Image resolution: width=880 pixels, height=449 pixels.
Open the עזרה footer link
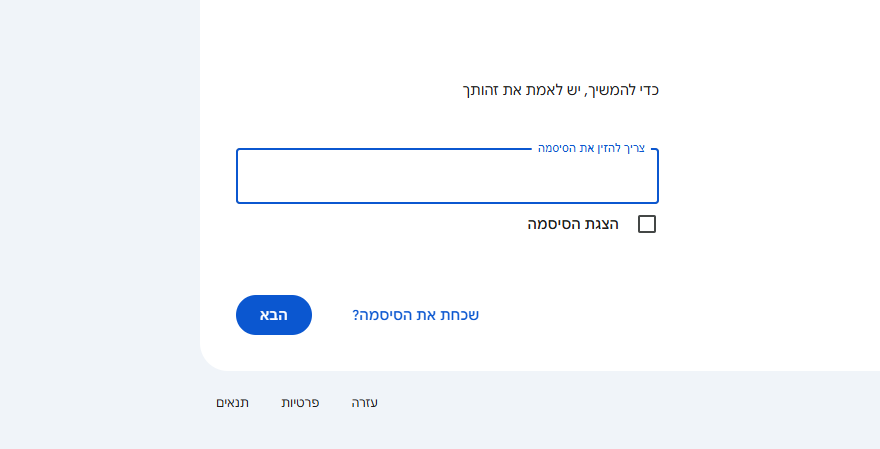coord(365,403)
